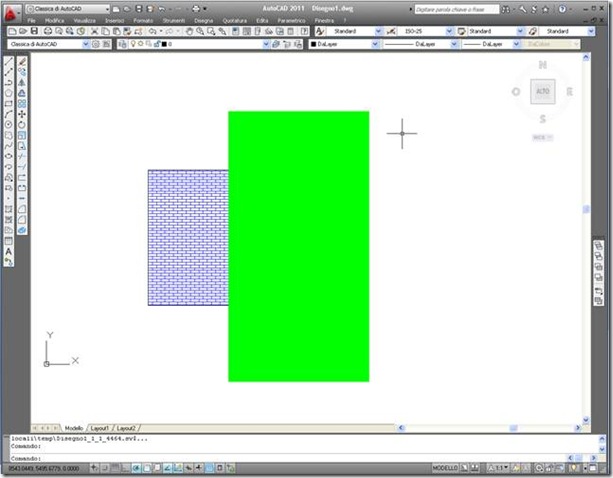Select the Rectangle draw tool
This screenshot has height=478, width=613.
(9, 104)
